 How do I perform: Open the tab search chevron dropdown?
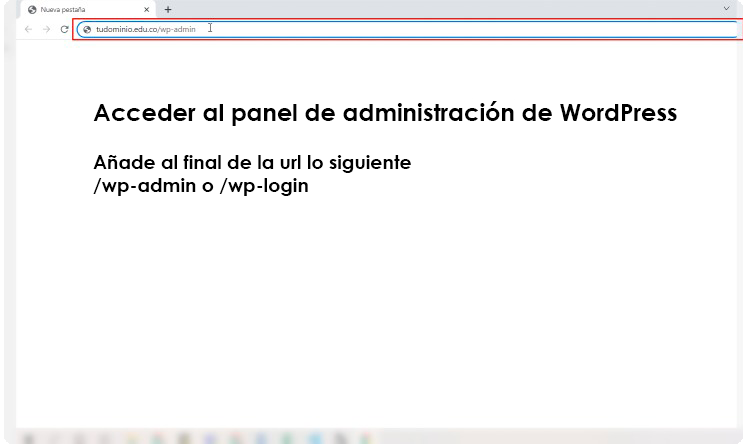[x=727, y=8]
